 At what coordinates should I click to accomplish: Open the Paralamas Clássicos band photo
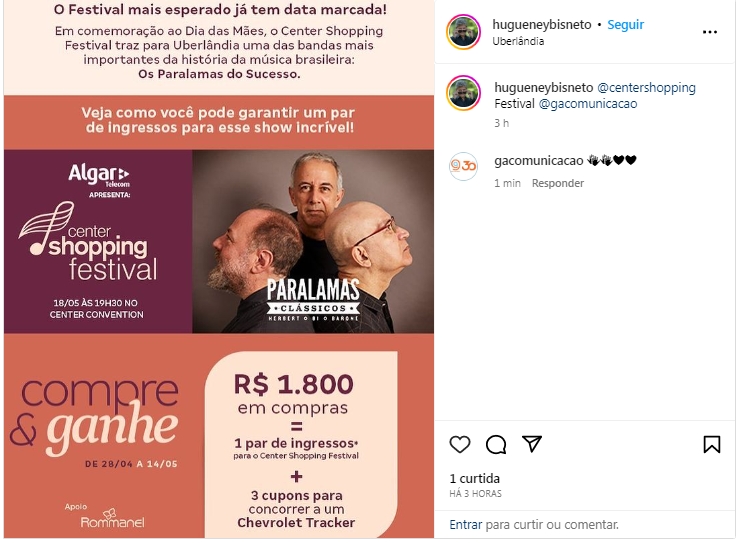point(313,241)
